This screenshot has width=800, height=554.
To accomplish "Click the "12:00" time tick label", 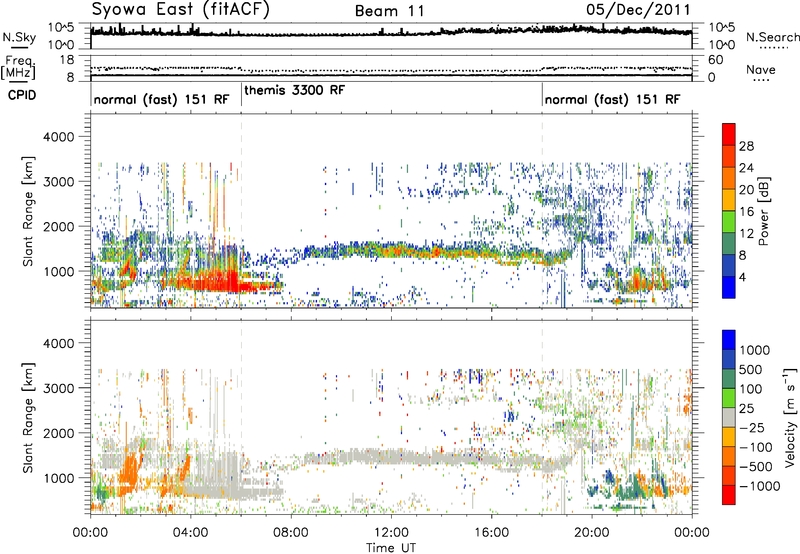I will pyautogui.click(x=391, y=533).
